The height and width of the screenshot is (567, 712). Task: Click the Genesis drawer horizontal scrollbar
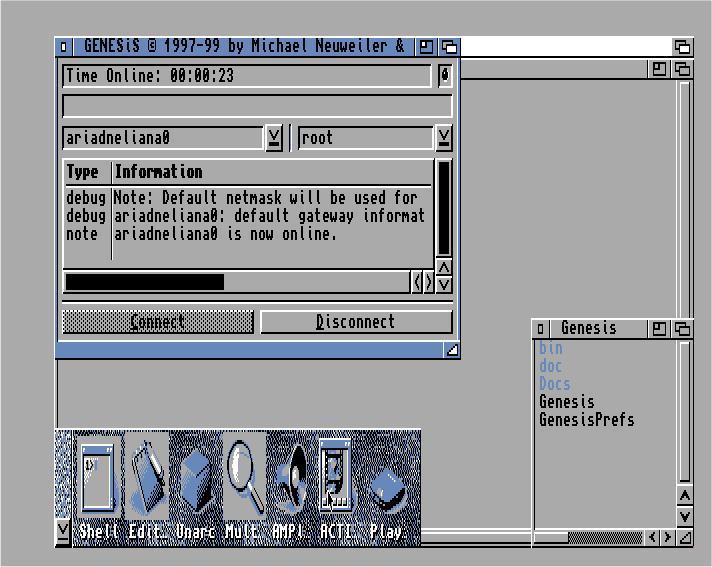[589, 537]
